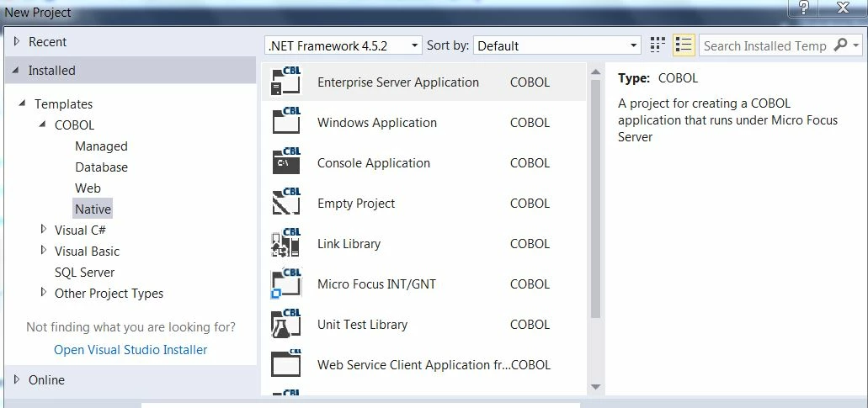868x408 pixels.
Task: Click the Web Service Client Application icon
Action: 285,363
